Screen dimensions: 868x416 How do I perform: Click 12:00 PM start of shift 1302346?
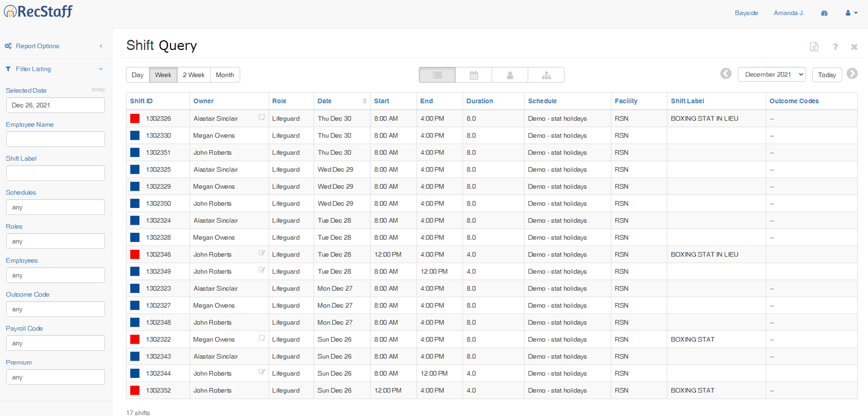(x=388, y=255)
